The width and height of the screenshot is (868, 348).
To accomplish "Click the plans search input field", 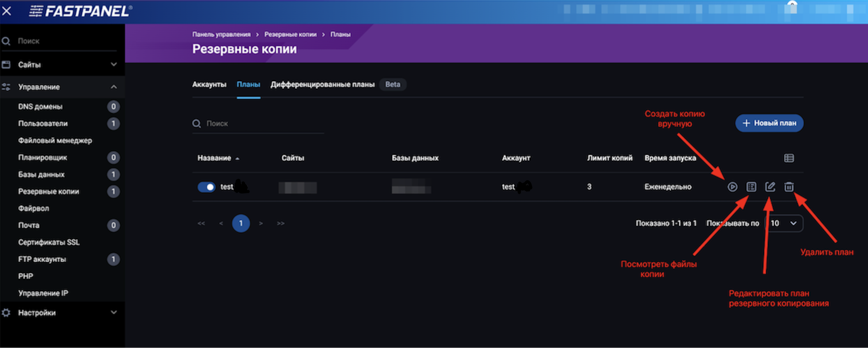I will click(262, 124).
